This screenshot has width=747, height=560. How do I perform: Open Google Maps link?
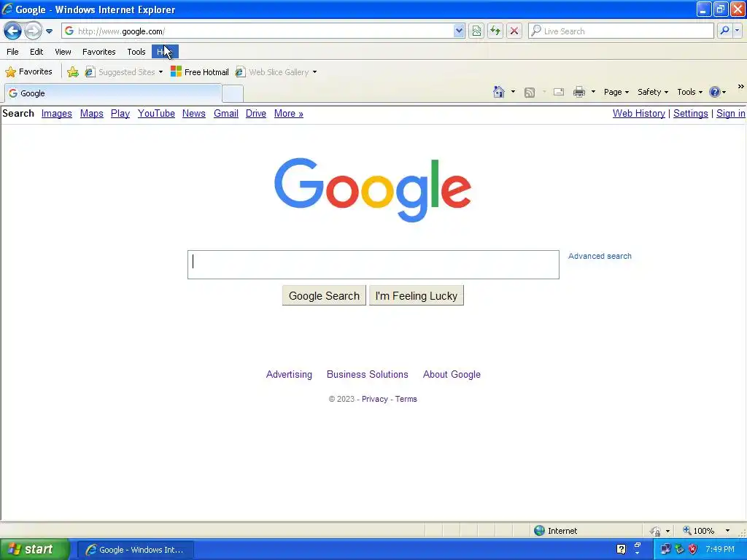coord(91,113)
